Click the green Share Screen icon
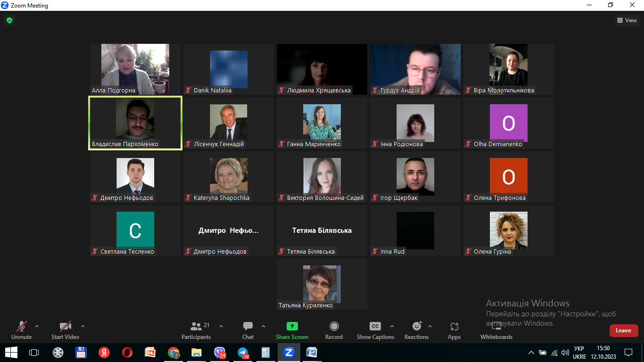The height and width of the screenshot is (362, 644). (x=292, y=326)
